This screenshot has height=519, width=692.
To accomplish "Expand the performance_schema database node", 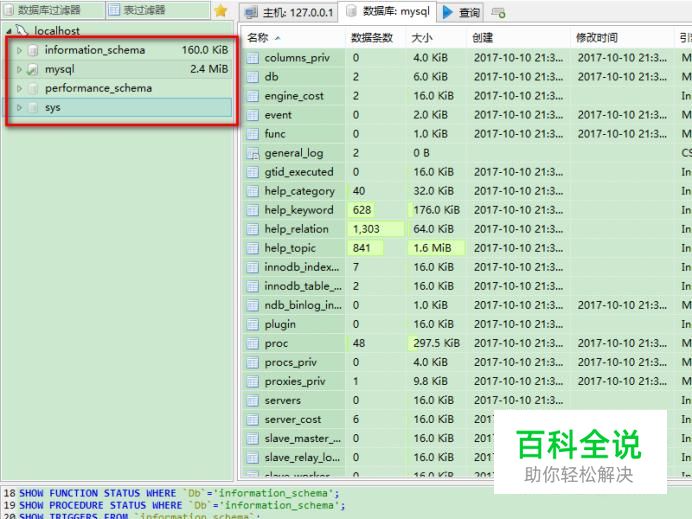I will pos(19,88).
